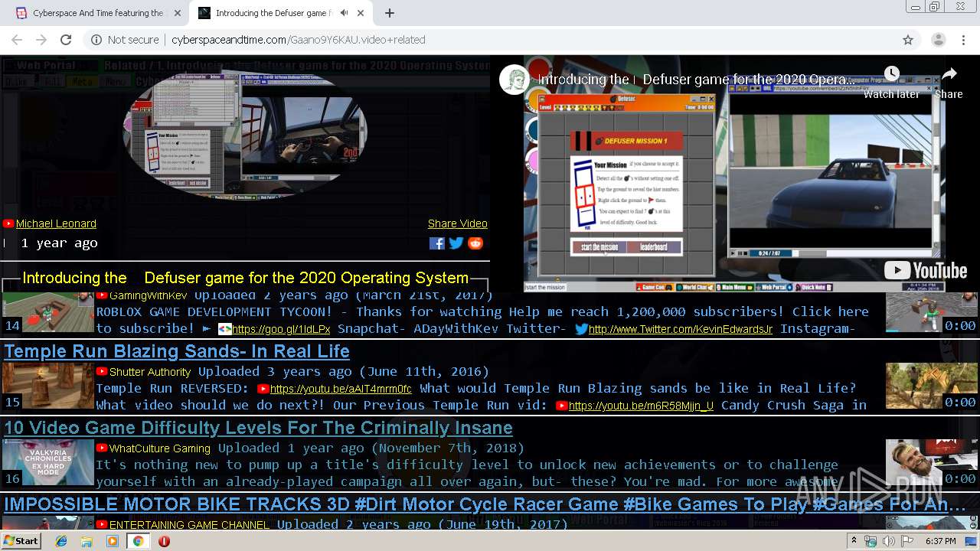
Task: Click the '1 year ago' upload age text
Action: tap(60, 243)
